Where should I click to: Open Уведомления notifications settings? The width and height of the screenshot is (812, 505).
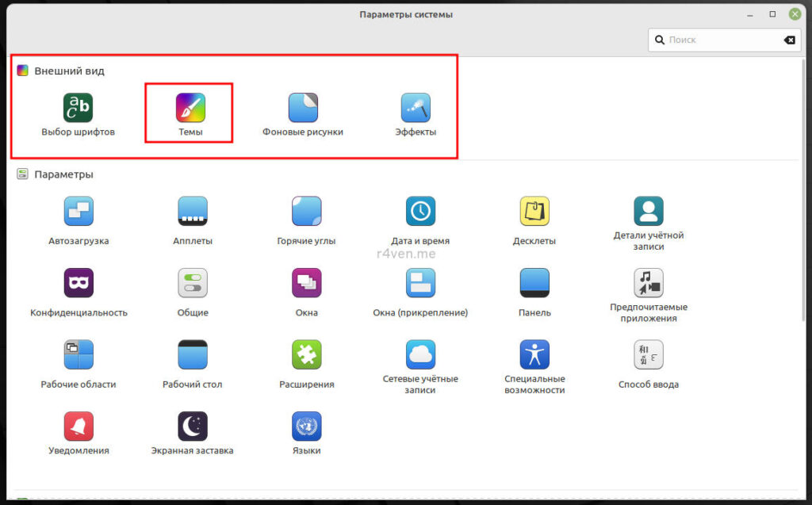79,427
